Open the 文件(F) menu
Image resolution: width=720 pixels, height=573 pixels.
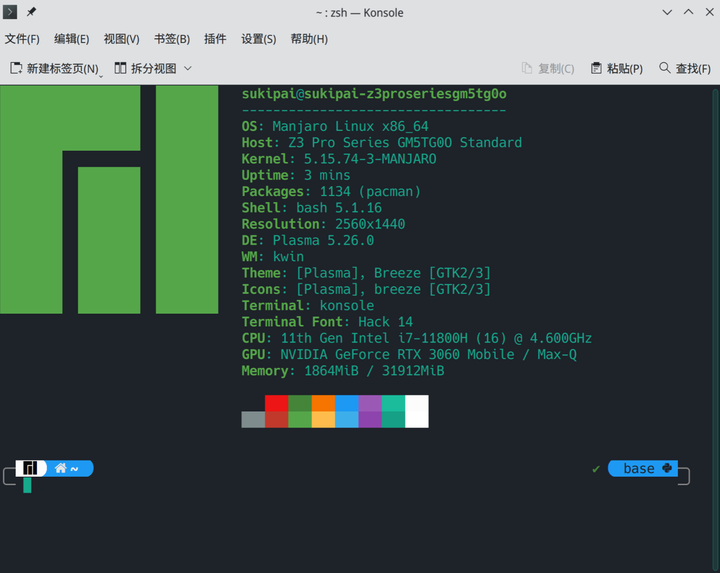22,39
